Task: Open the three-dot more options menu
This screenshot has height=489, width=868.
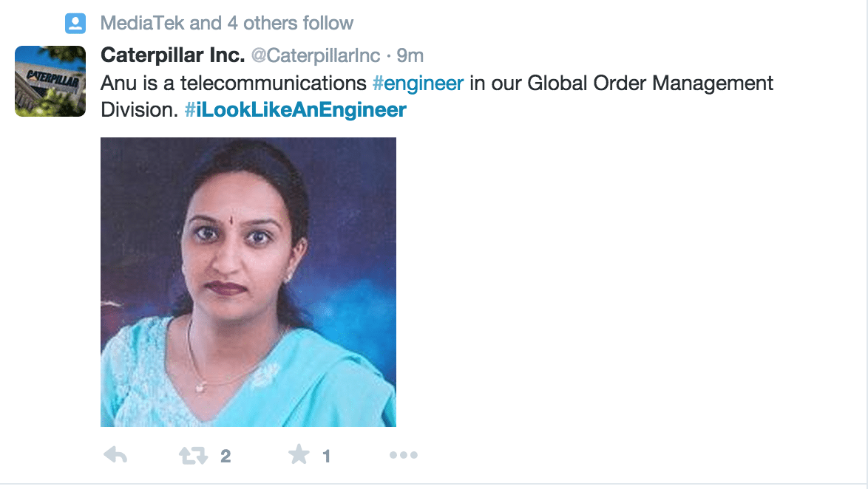Action: (403, 456)
